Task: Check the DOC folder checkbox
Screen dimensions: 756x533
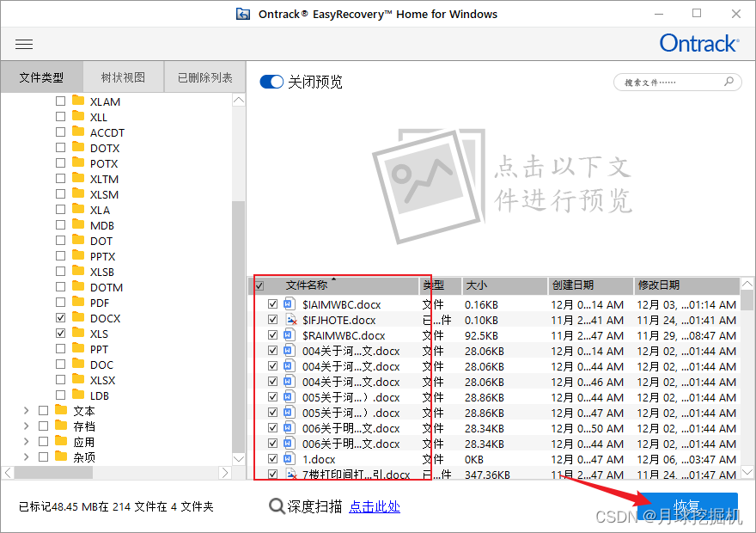Action: coord(60,364)
